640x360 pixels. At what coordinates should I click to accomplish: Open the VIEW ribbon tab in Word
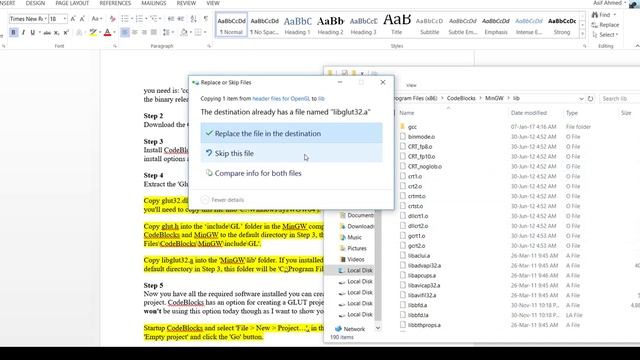pos(213,3)
